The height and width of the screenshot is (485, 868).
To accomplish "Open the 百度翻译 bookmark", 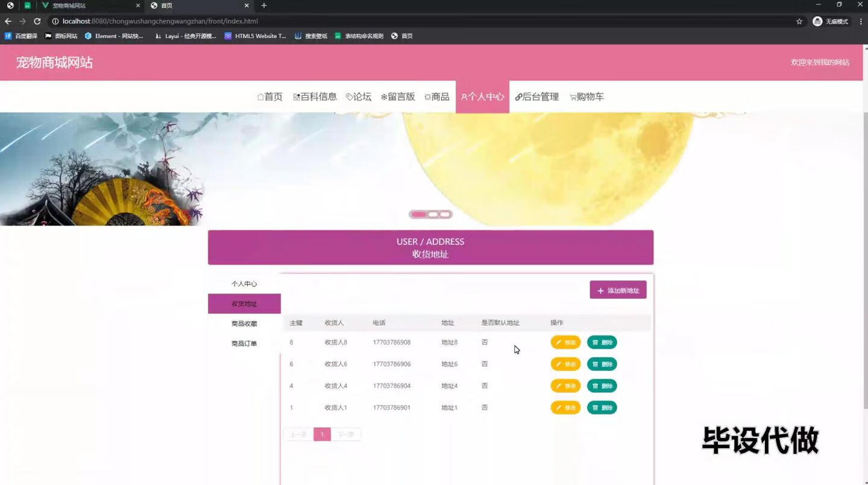I will tap(21, 36).
